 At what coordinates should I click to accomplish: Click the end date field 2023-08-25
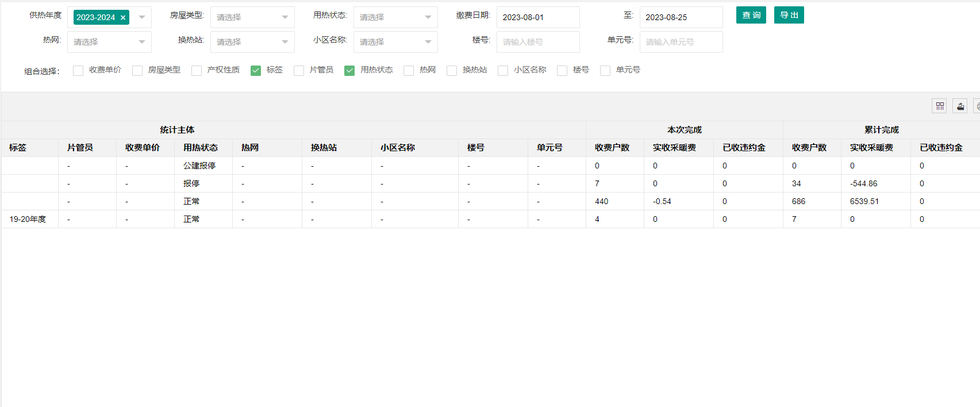pos(681,17)
